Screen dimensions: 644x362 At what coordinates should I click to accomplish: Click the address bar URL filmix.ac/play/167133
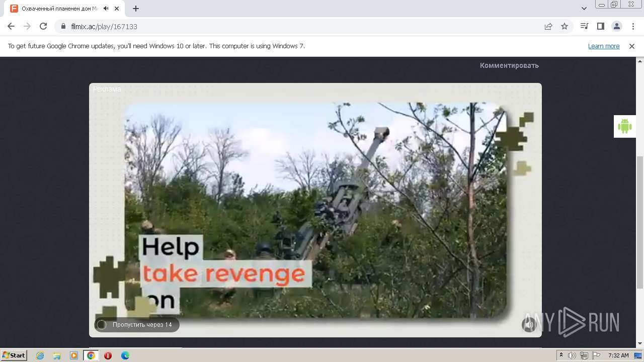pyautogui.click(x=104, y=26)
